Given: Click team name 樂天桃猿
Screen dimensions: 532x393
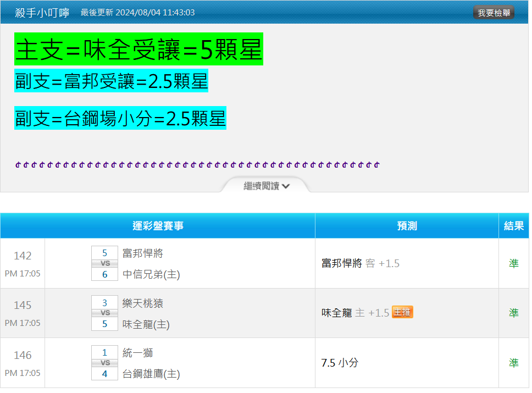Looking at the screenshot, I should click(143, 303).
